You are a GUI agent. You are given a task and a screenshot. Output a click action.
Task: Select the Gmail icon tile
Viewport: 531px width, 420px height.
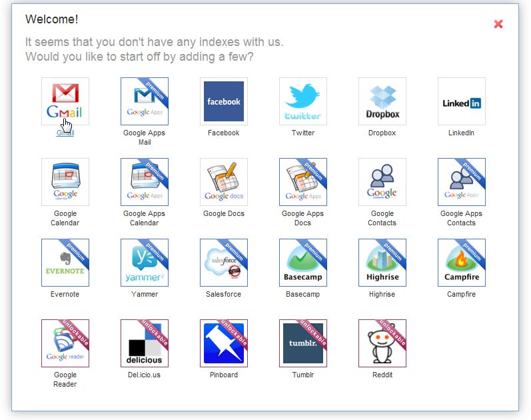click(65, 101)
